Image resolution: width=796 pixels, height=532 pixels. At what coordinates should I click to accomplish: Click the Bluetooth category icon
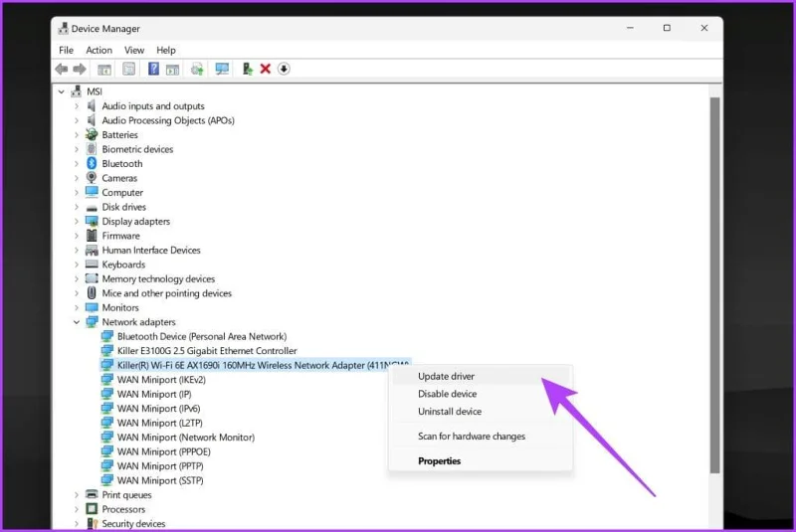coord(92,163)
